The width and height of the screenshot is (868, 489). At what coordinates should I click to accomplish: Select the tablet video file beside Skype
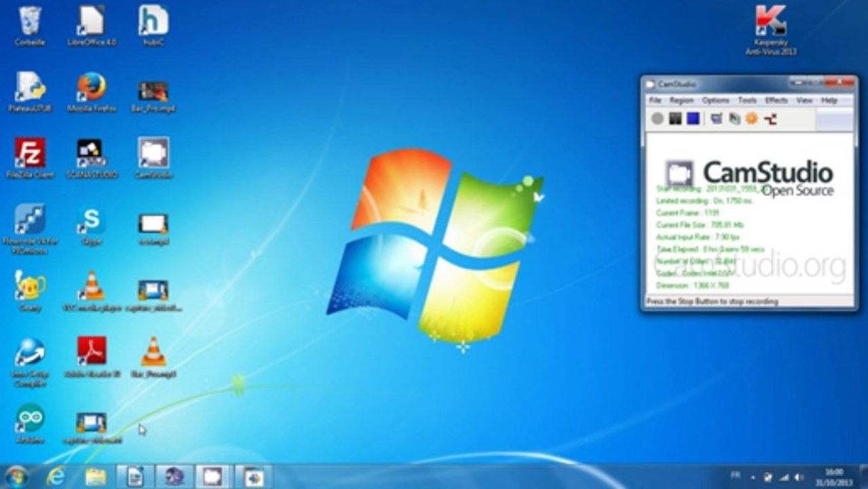[x=153, y=228]
